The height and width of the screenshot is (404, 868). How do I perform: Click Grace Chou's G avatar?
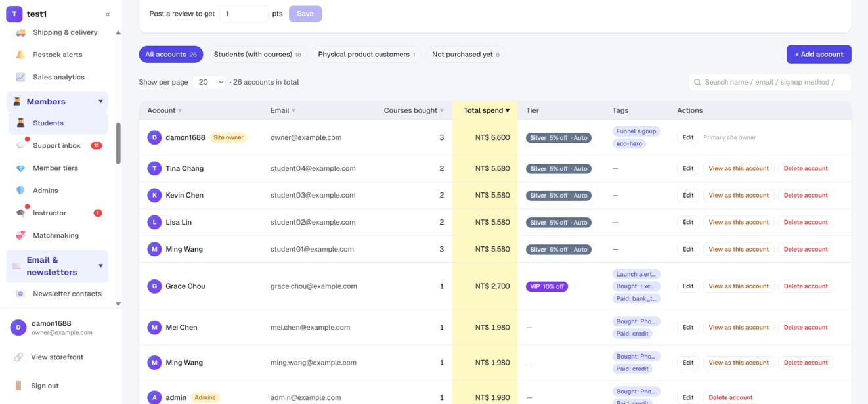pos(154,286)
